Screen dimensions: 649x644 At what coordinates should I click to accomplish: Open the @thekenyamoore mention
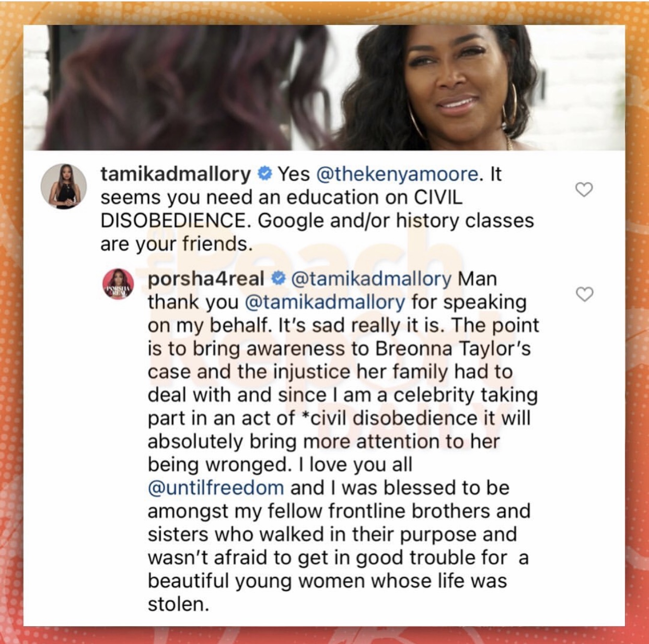[398, 174]
